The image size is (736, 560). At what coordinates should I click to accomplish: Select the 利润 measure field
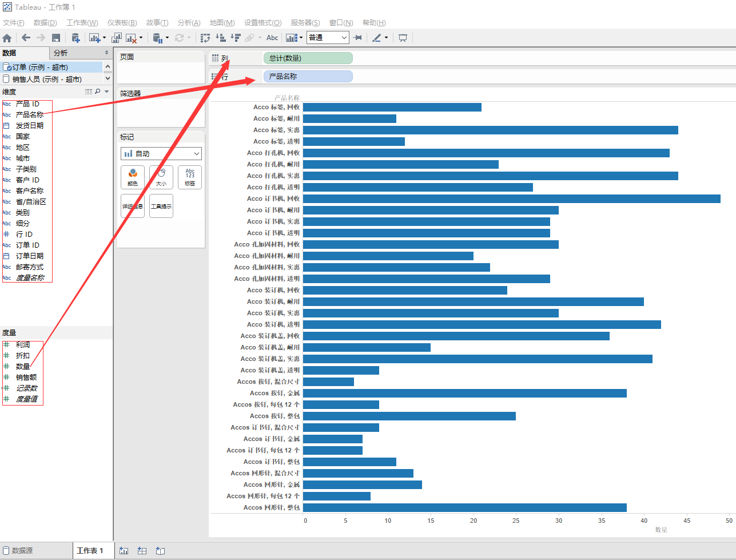coord(22,344)
